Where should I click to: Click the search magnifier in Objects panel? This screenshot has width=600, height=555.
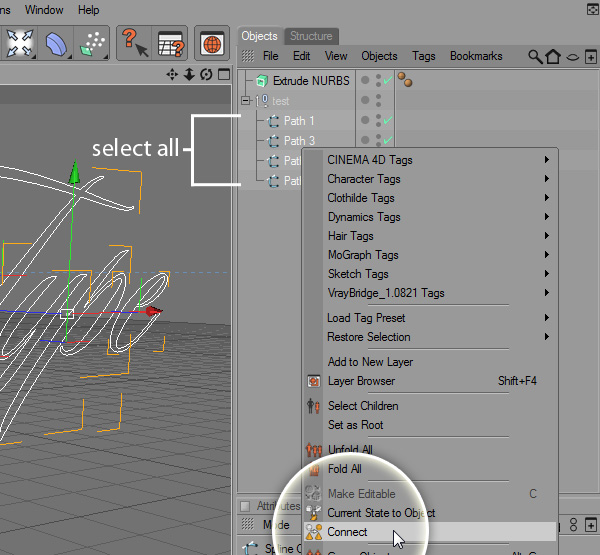pos(536,57)
